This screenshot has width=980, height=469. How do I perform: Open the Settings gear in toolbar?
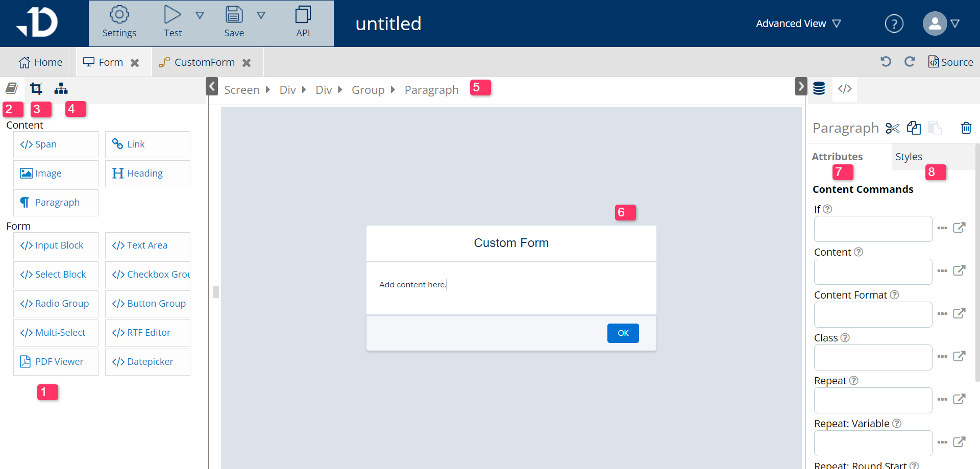tap(119, 15)
